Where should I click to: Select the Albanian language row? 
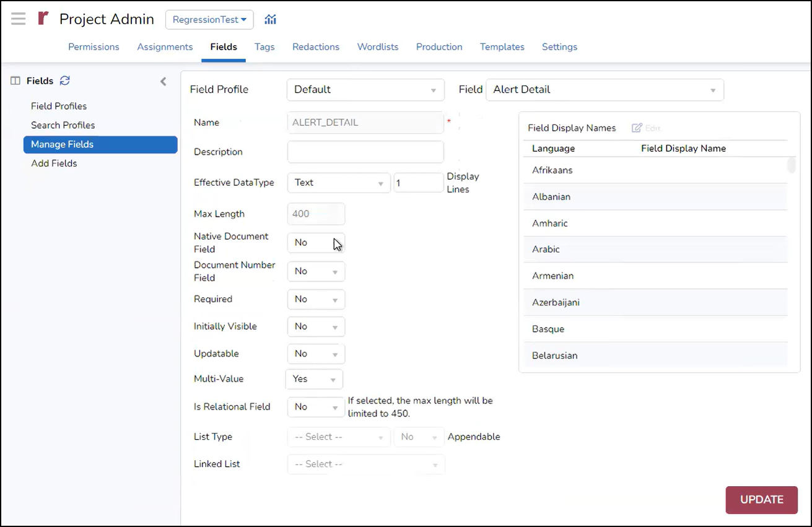tap(655, 197)
